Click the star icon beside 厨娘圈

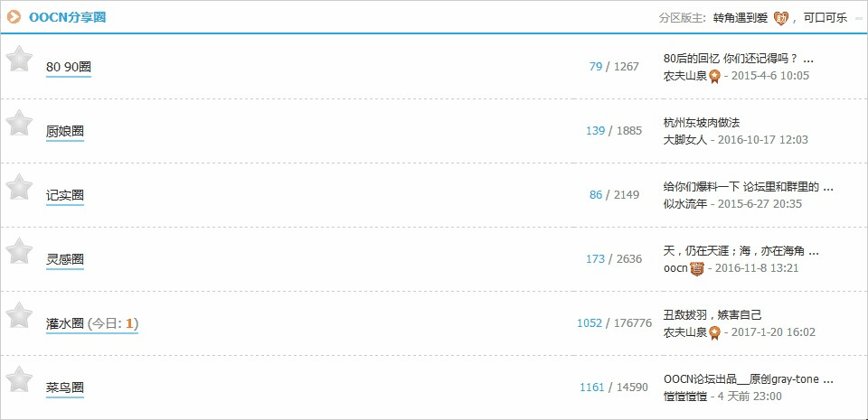tap(19, 123)
